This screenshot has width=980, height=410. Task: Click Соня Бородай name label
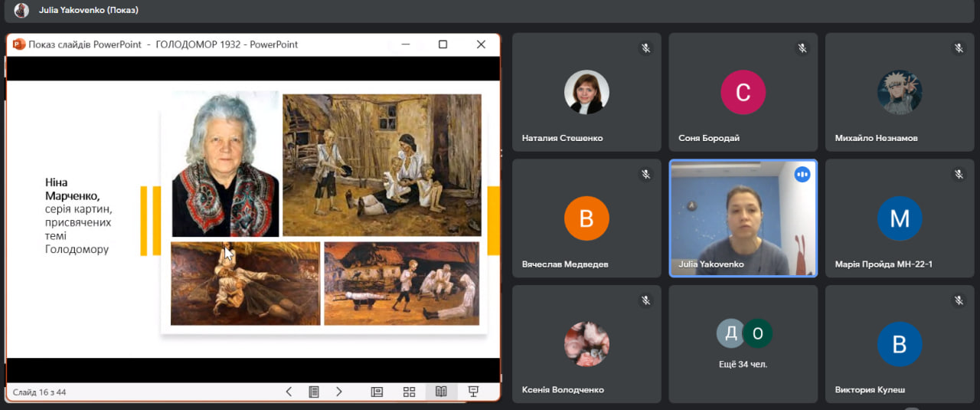[709, 138]
